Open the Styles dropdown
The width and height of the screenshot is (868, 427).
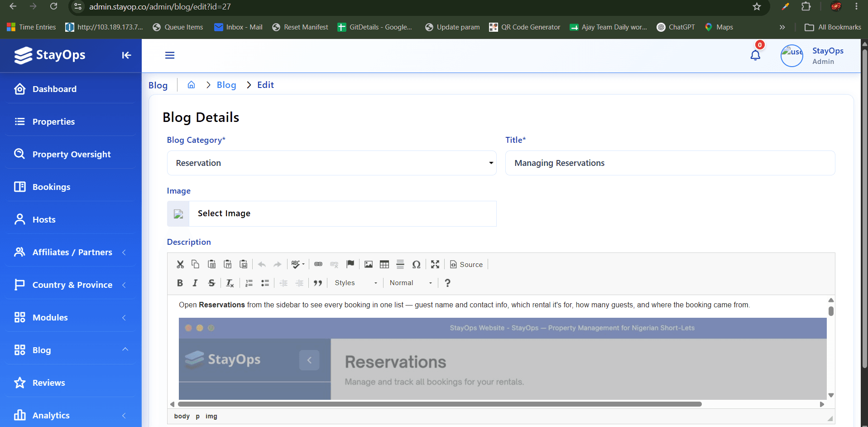tap(356, 283)
